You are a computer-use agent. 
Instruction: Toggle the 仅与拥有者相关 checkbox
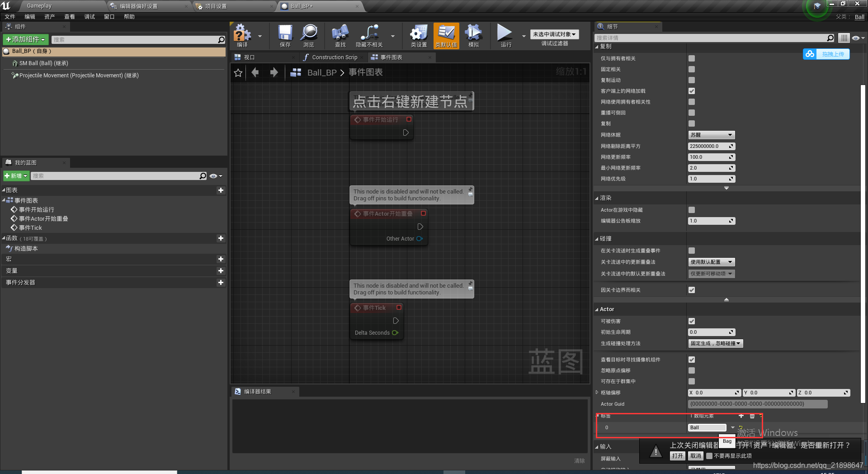pyautogui.click(x=692, y=58)
